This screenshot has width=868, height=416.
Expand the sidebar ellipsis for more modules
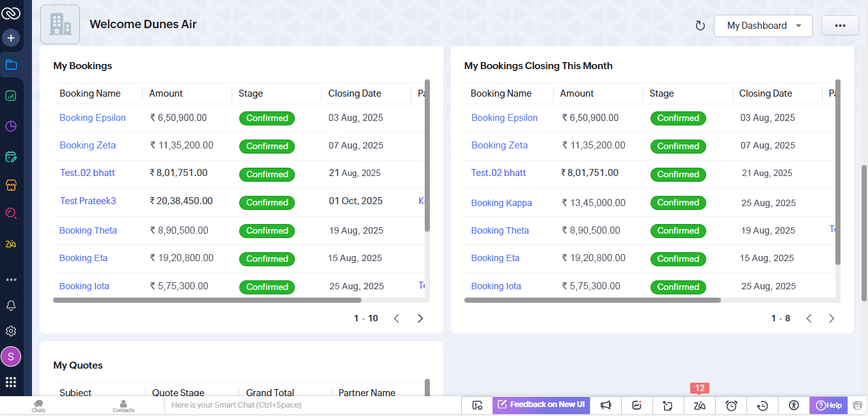pos(11,280)
